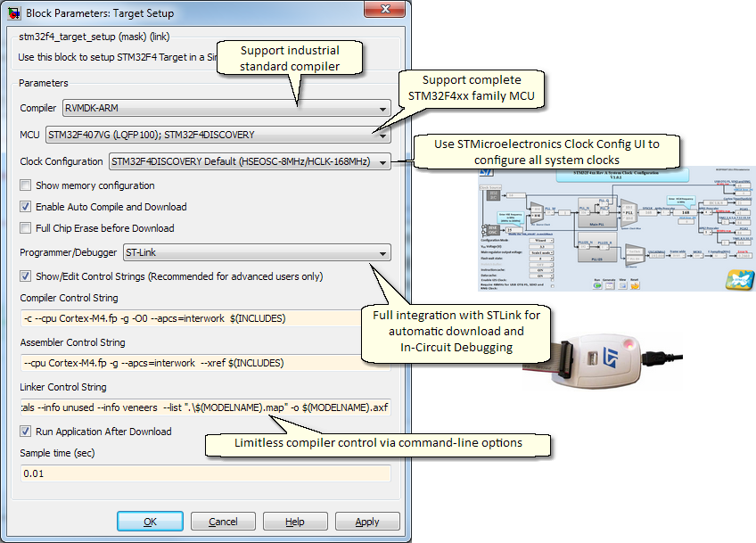Enable Full Chip Erase before Download
Screen dimensions: 756x543
pos(26,228)
